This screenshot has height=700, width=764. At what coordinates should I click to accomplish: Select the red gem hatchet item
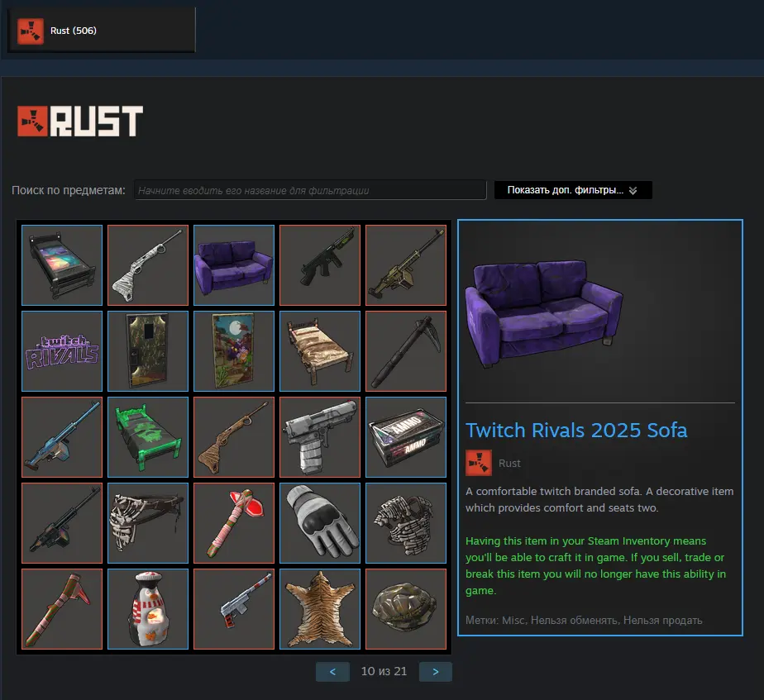point(234,522)
